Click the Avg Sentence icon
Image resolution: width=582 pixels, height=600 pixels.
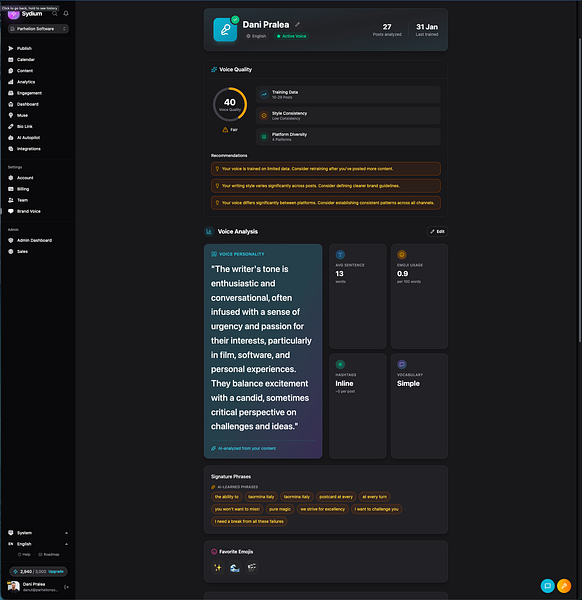click(x=340, y=254)
